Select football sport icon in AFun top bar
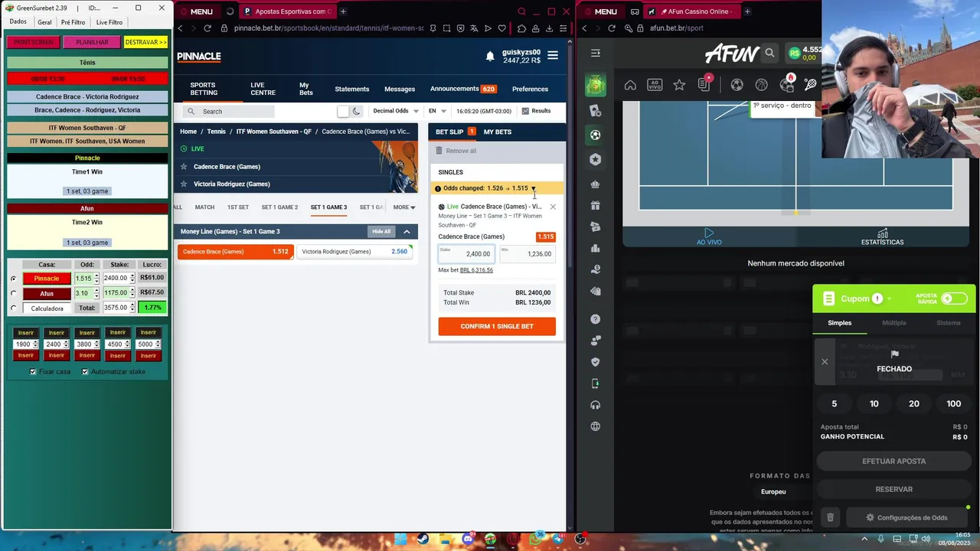The width and height of the screenshot is (980, 551). click(737, 85)
